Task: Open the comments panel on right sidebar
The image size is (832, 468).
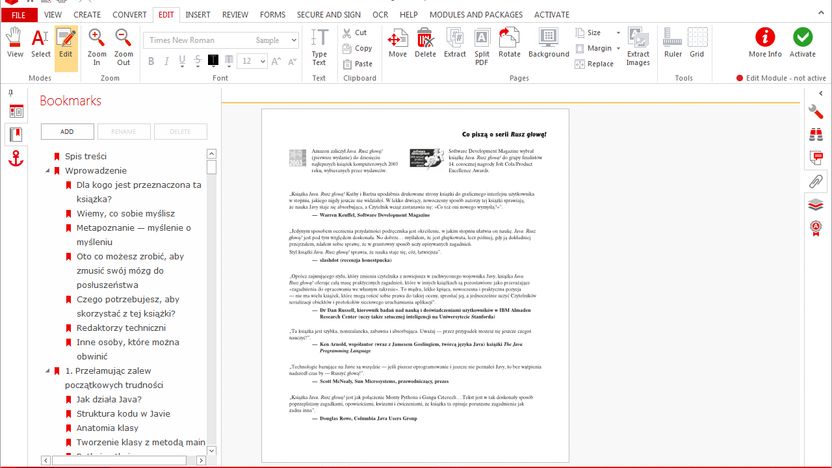Action: [816, 158]
